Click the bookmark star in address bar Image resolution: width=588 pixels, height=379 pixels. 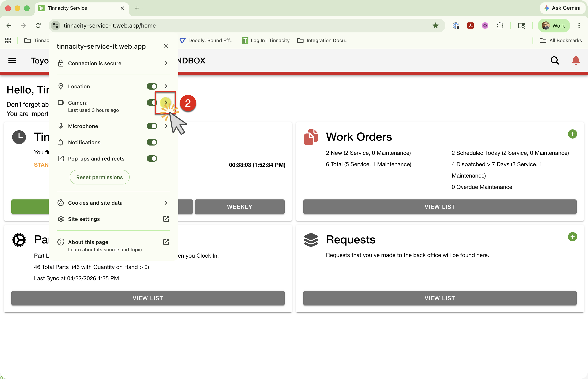tap(435, 26)
